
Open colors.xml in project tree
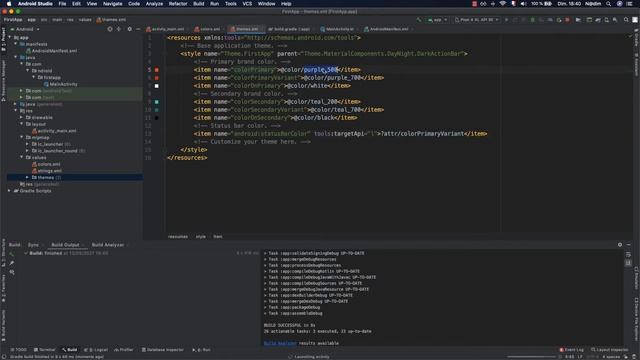[49, 164]
